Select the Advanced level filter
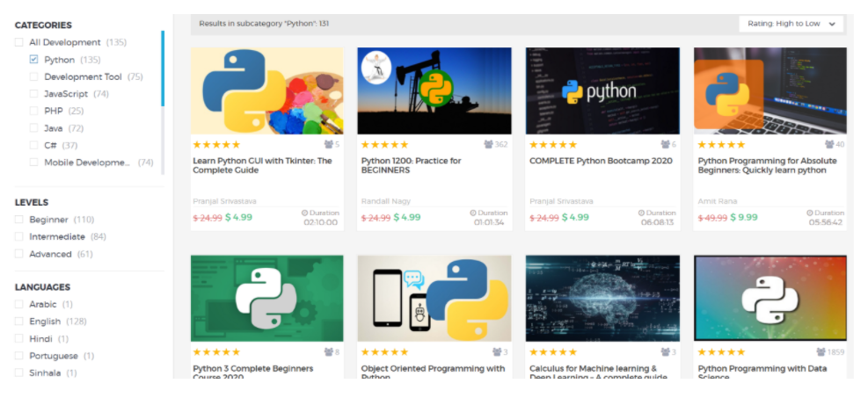The image size is (868, 405). pos(19,254)
